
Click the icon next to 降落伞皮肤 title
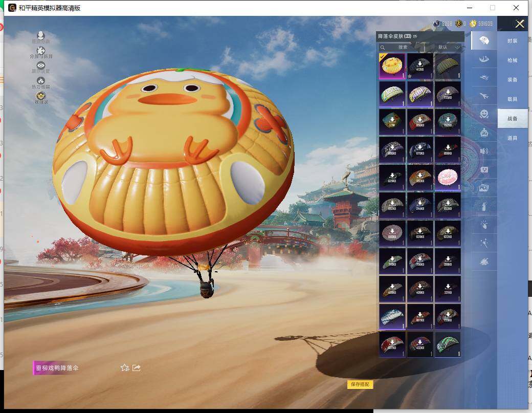click(x=415, y=36)
